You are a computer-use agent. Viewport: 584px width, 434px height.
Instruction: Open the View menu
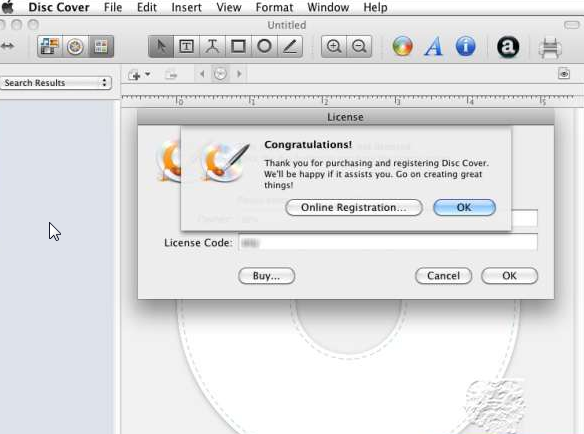229,7
